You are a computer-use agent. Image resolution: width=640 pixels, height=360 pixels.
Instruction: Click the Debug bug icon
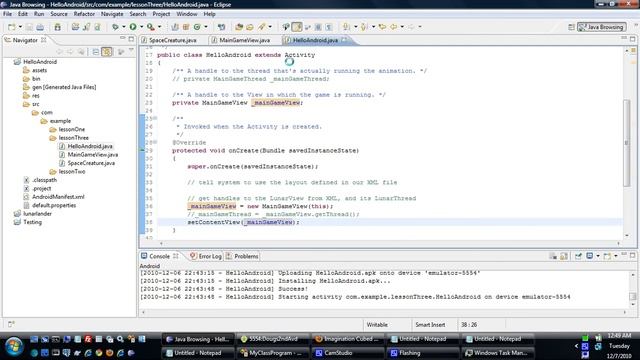(x=116, y=27)
